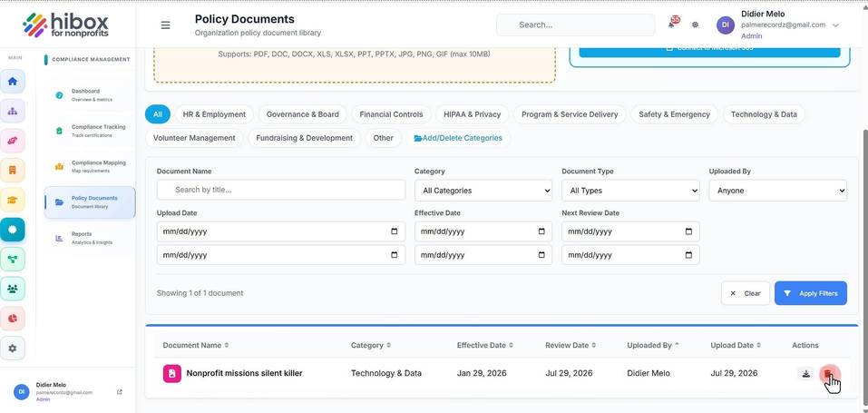Open the people group sidebar icon
The width and height of the screenshot is (868, 413).
click(12, 289)
